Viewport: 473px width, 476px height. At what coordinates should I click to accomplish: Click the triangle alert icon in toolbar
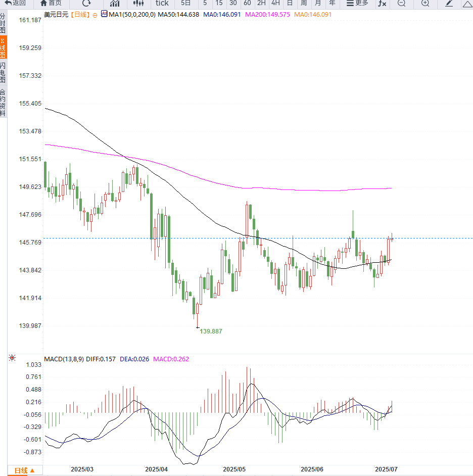467,4
